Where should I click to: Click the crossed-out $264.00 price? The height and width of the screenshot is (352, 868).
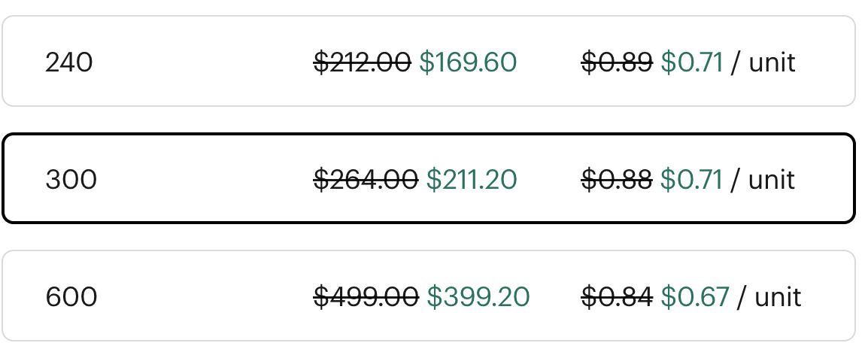pyautogui.click(x=366, y=180)
